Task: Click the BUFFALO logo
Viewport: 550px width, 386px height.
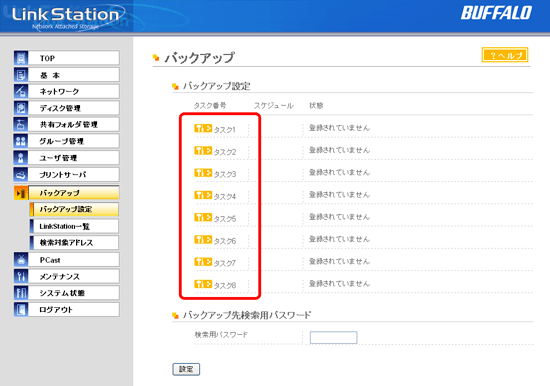Action: [x=496, y=13]
